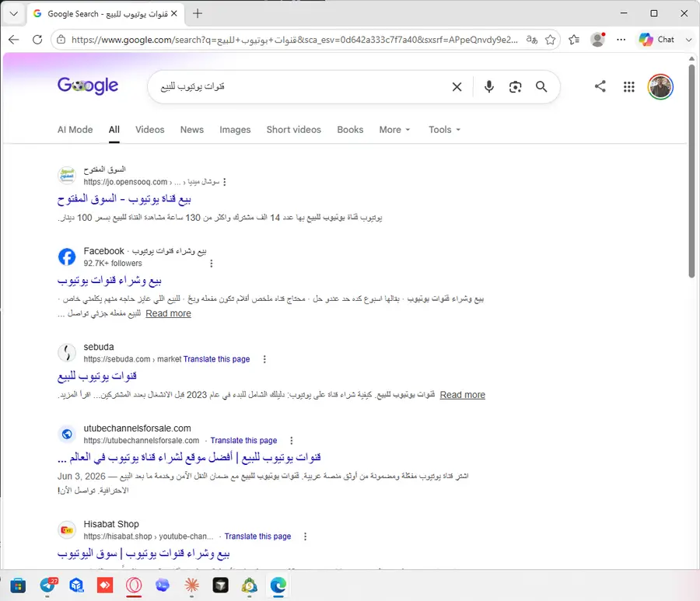Share the search results page

click(x=600, y=86)
